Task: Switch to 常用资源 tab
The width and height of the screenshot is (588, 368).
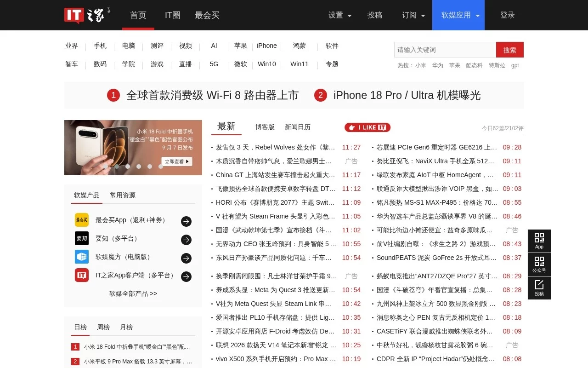Action: coord(123,195)
